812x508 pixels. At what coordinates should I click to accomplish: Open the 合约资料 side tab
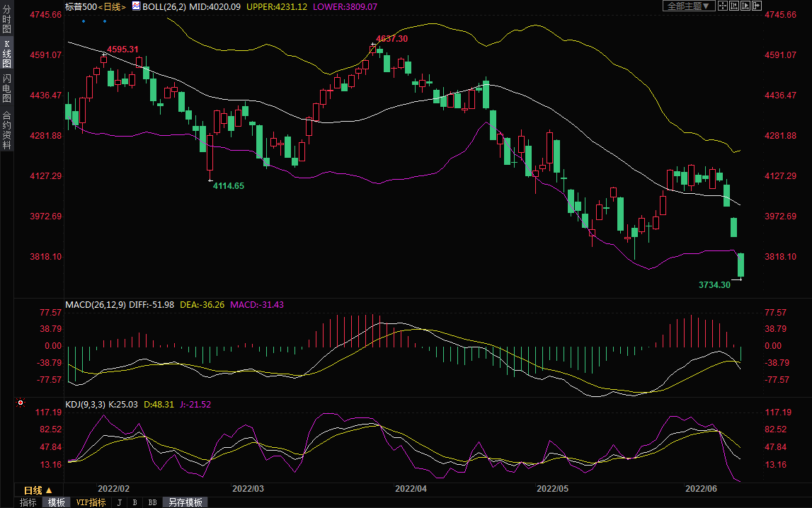click(6, 129)
